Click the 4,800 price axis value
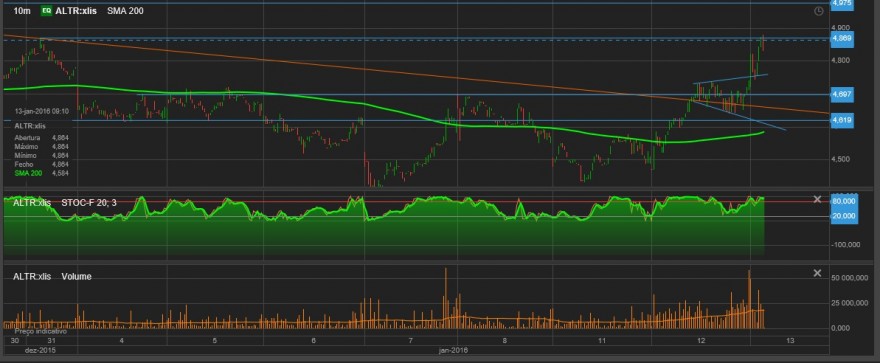880x363 pixels. tap(841, 60)
